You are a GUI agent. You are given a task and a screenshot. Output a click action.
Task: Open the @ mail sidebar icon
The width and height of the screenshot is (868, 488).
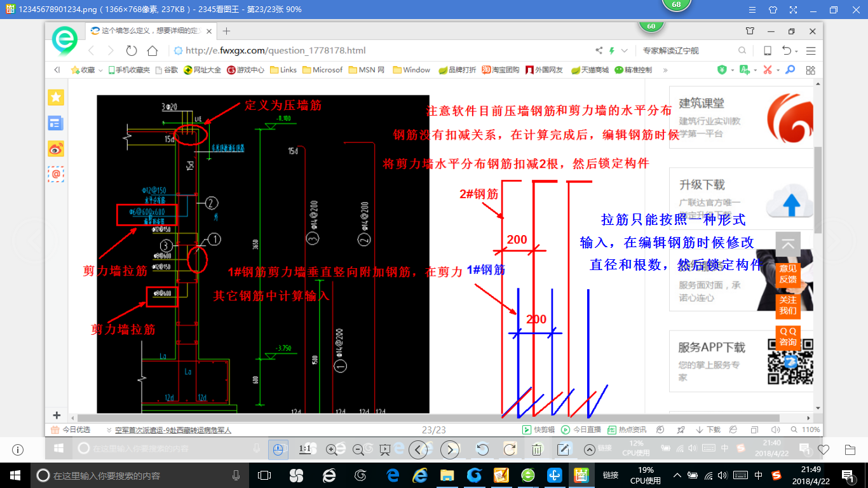(x=56, y=173)
